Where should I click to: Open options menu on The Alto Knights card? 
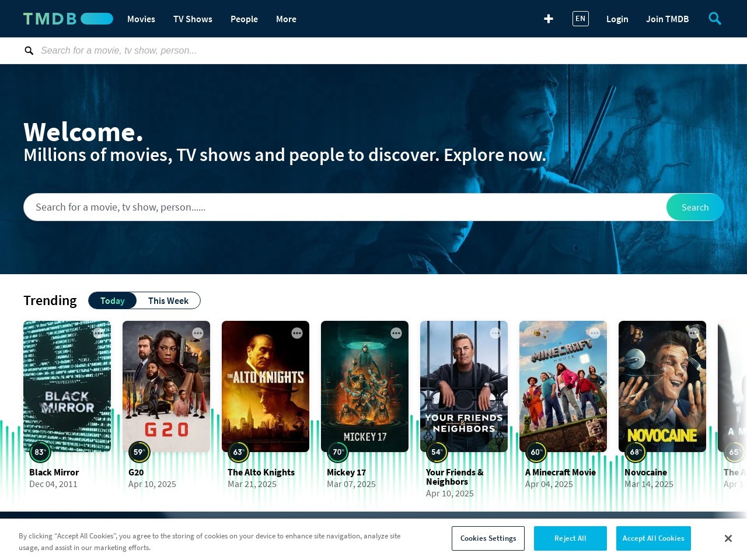(297, 333)
